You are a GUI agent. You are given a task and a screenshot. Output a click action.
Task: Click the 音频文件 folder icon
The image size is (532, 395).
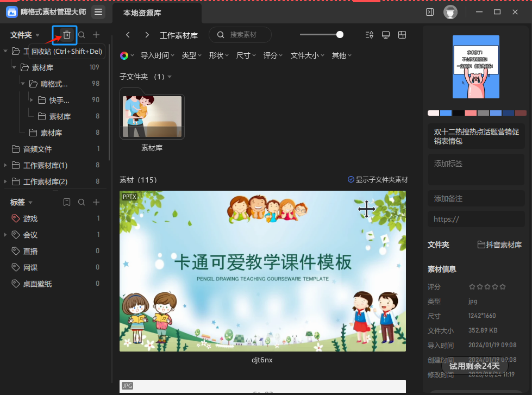tap(16, 149)
